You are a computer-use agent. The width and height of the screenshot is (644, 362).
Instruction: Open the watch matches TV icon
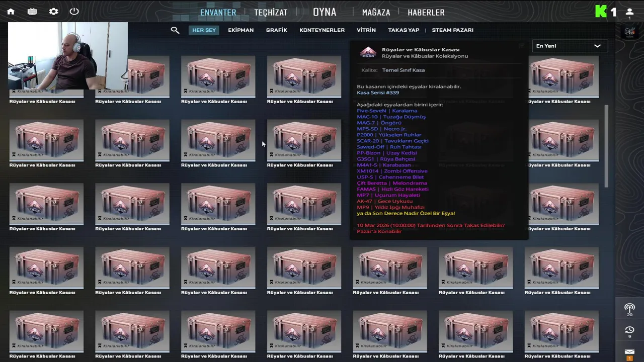click(x=32, y=12)
